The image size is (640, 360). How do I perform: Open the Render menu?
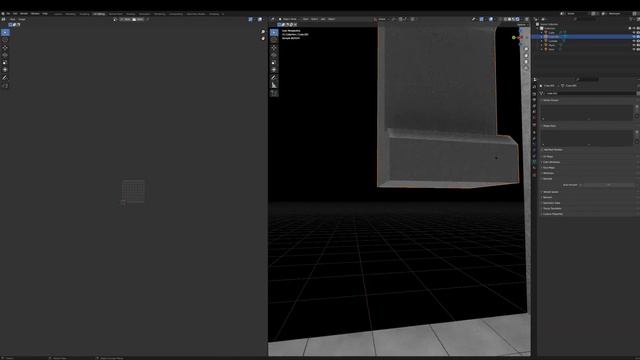pyautogui.click(x=24, y=13)
